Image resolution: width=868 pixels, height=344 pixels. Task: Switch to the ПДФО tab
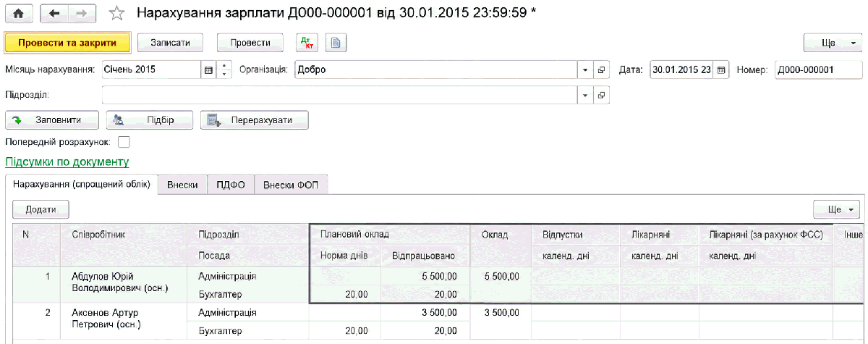231,185
